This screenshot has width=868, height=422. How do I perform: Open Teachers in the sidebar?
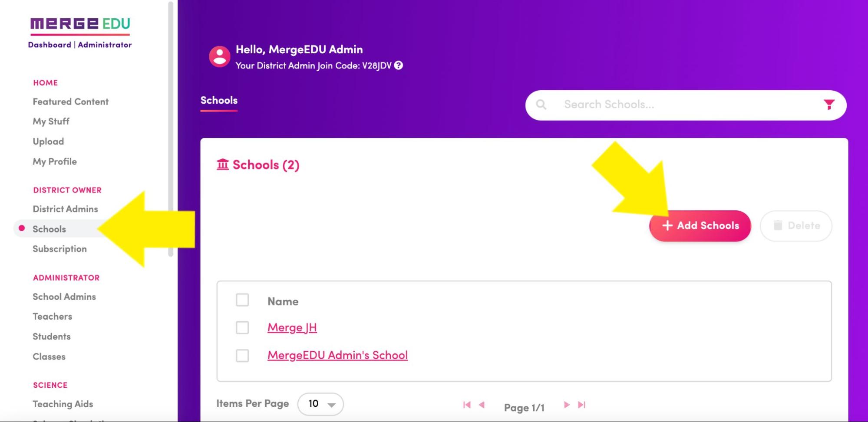(53, 317)
